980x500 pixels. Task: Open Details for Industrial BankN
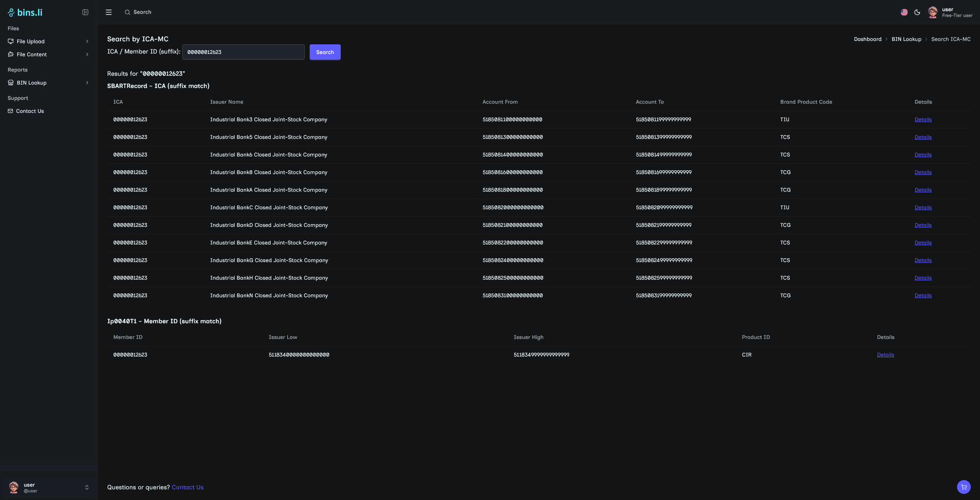[x=923, y=295]
